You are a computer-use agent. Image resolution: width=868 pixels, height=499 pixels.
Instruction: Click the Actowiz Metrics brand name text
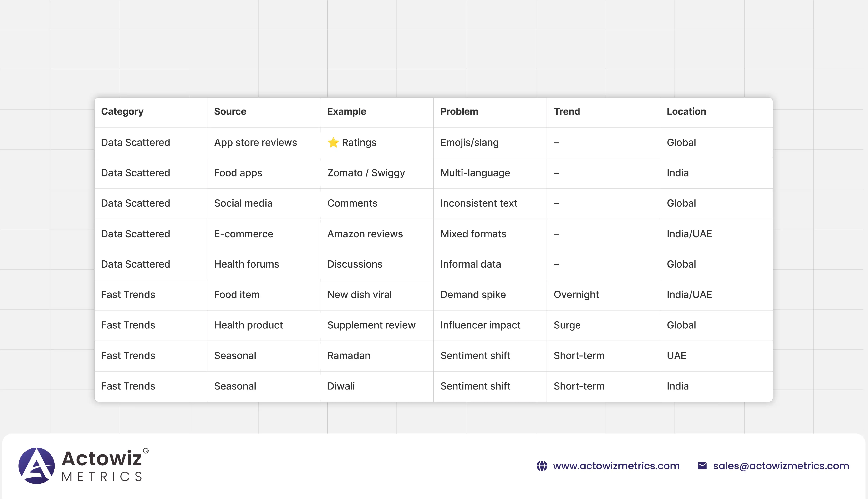tap(102, 465)
